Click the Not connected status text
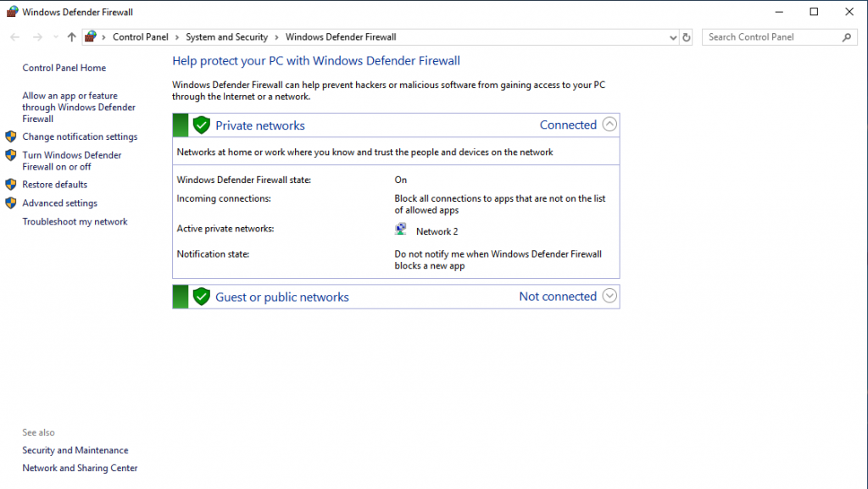 [x=558, y=297]
